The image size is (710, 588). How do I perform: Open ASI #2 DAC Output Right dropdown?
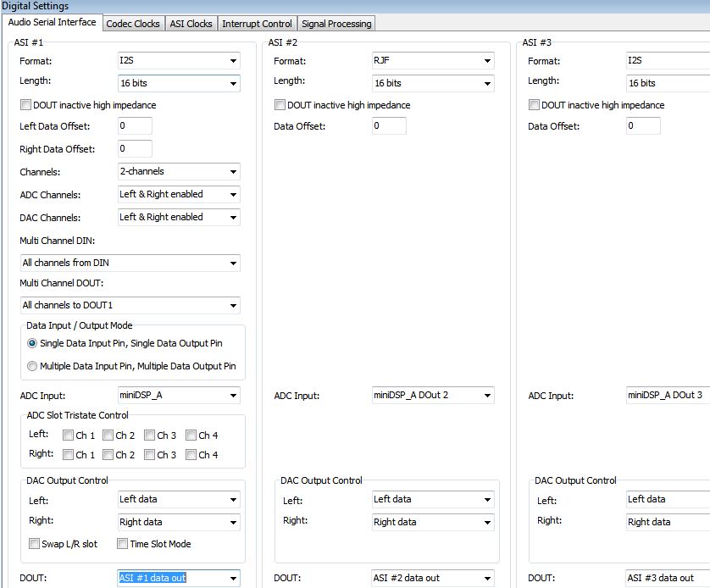tap(433, 523)
